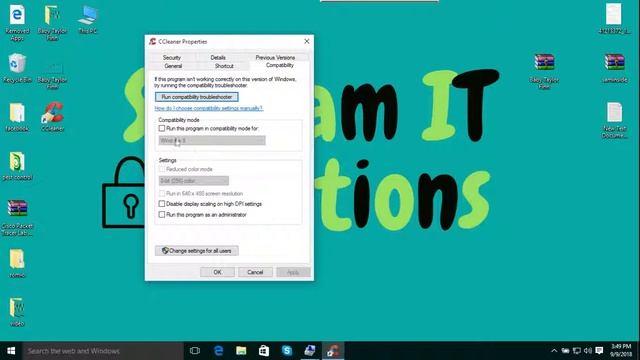Open the Store from the taskbar
Viewport: 640px width, 360px height.
[264, 351]
